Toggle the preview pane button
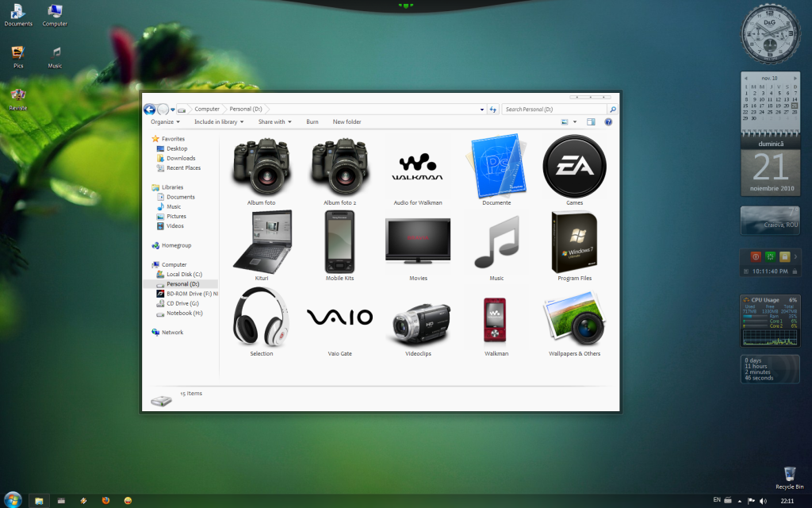Viewport: 812px width, 508px height. [x=591, y=121]
